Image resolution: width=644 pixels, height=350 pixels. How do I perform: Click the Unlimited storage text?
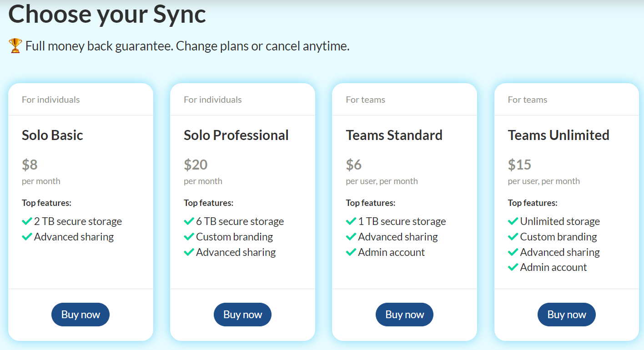560,221
